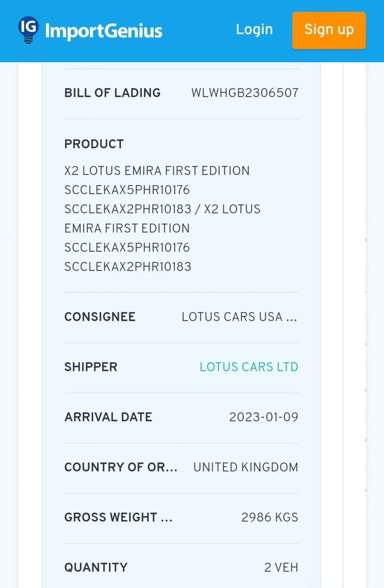Click the CONSIGNEE field label
The image size is (384, 588).
point(100,317)
